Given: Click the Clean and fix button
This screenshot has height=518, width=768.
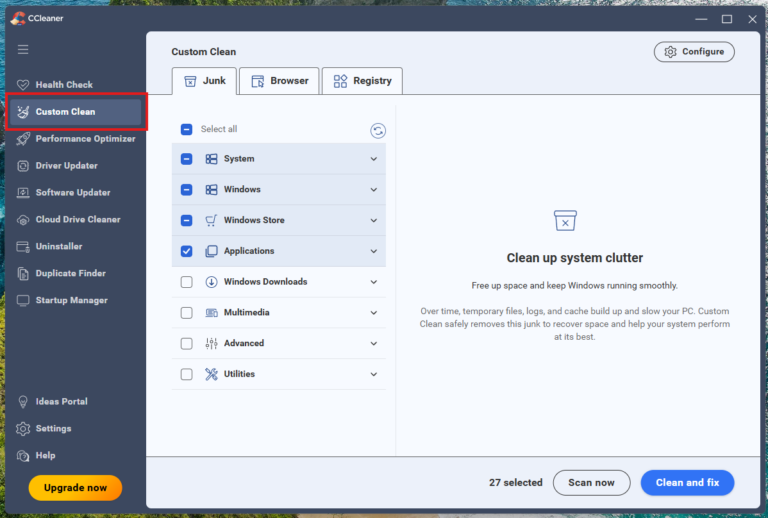Looking at the screenshot, I should (687, 483).
